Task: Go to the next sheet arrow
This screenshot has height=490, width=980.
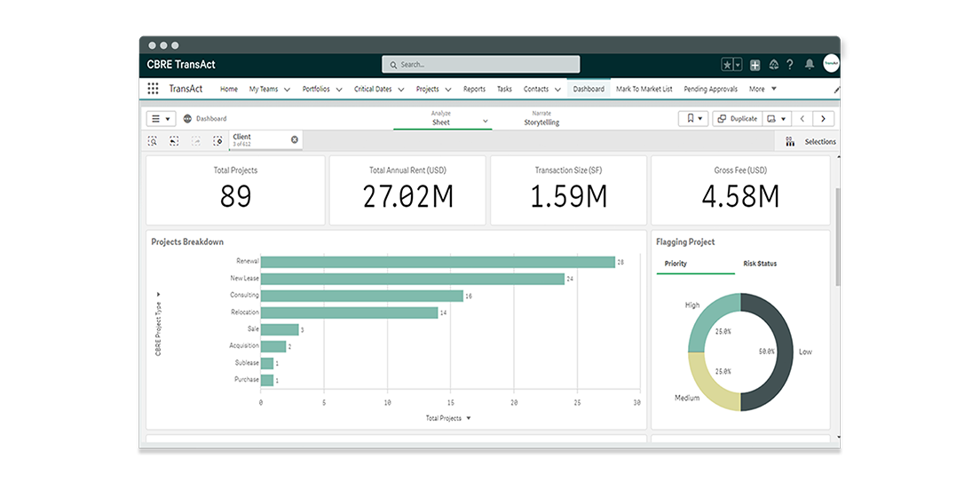Action: [x=824, y=118]
